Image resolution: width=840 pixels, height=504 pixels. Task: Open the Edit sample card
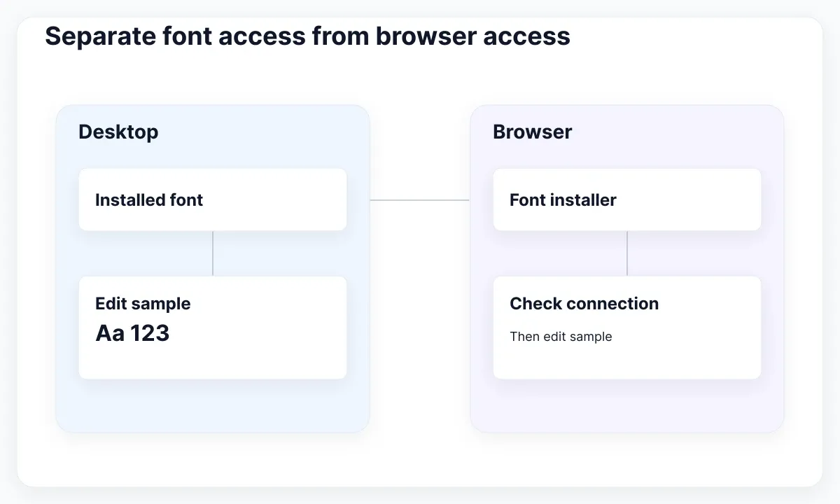click(213, 328)
